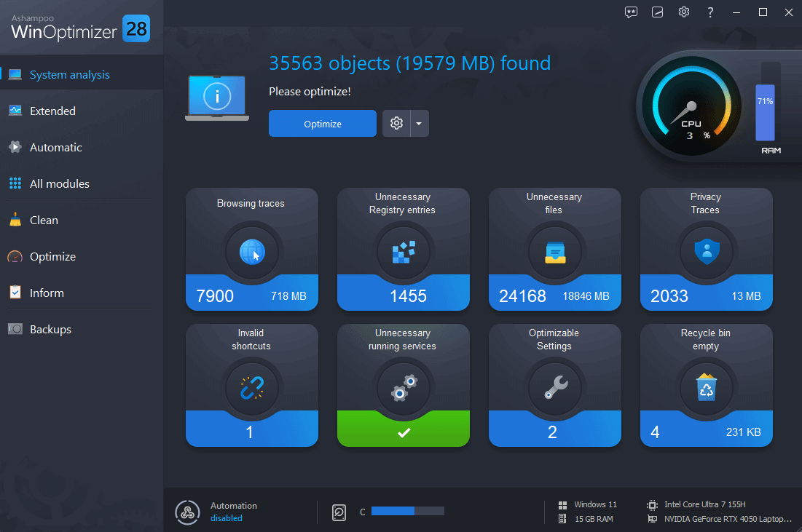The width and height of the screenshot is (802, 532).
Task: Open the Optimizable Settings wrench icon
Action: (554, 388)
